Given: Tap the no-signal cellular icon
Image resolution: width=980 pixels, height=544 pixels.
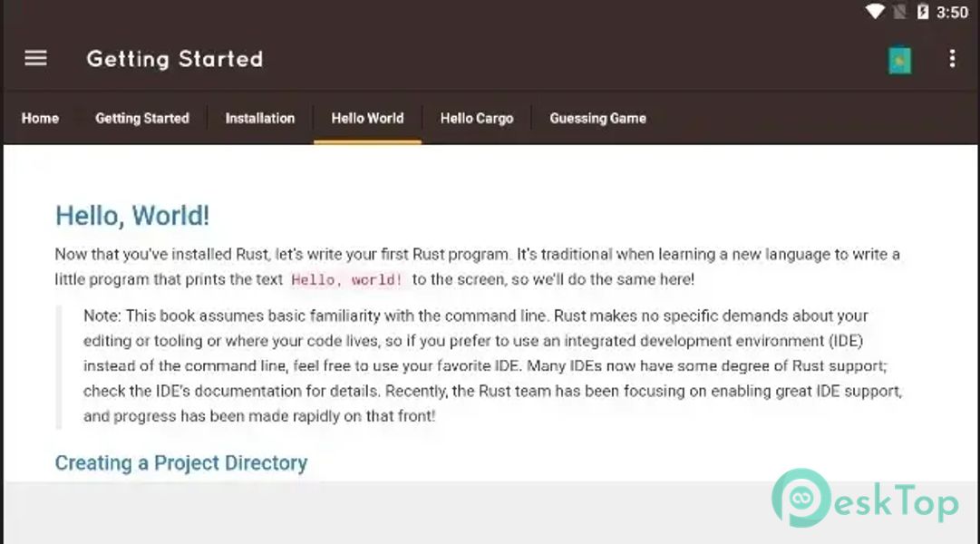Looking at the screenshot, I should pyautogui.click(x=899, y=12).
